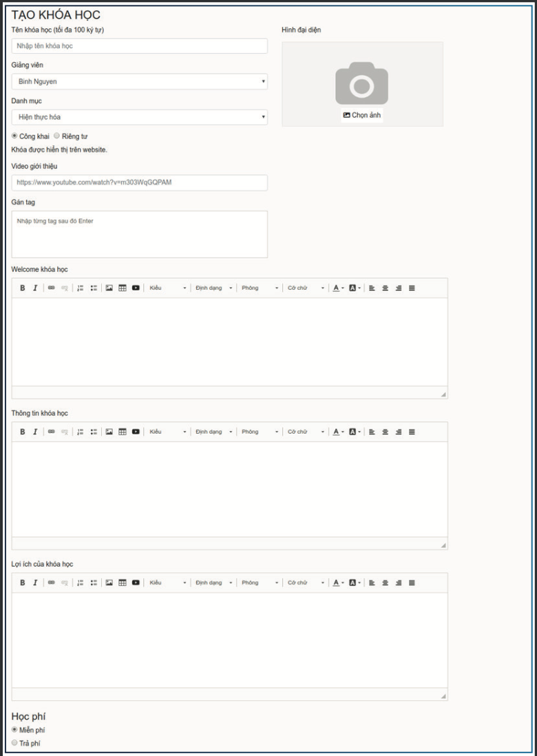Insert link in the Welcome khóa học editor

52,288
